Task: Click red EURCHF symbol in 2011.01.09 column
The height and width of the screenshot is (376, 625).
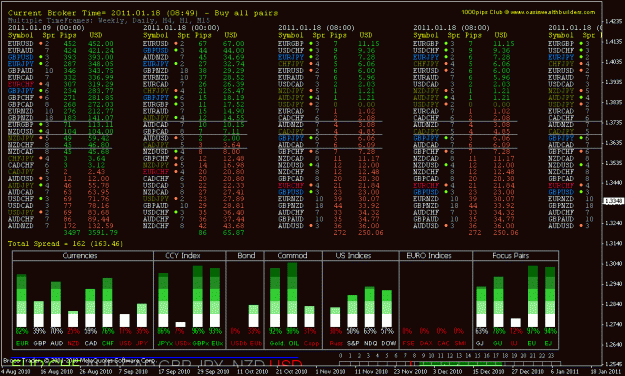Action: pyautogui.click(x=21, y=84)
